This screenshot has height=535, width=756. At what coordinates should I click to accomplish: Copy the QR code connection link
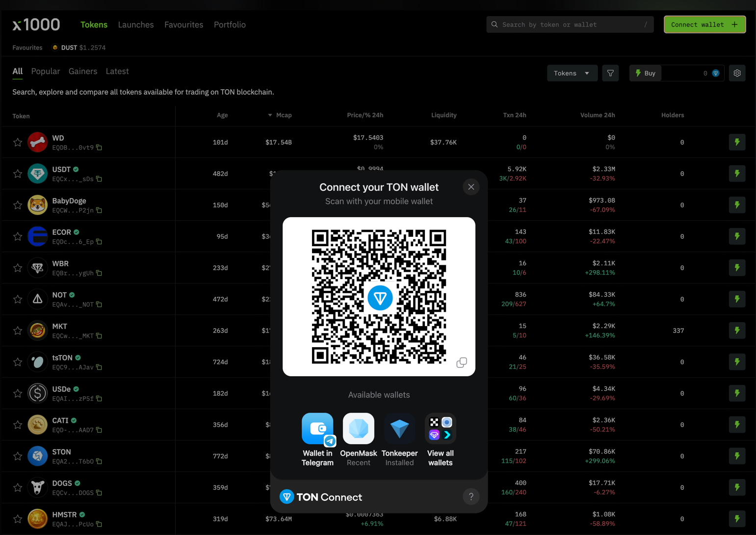point(462,363)
